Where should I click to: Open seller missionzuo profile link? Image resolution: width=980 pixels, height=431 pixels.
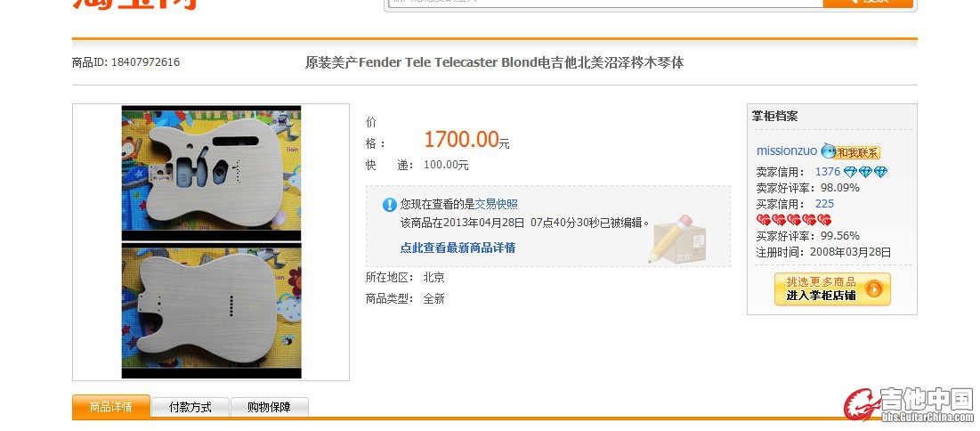point(786,150)
